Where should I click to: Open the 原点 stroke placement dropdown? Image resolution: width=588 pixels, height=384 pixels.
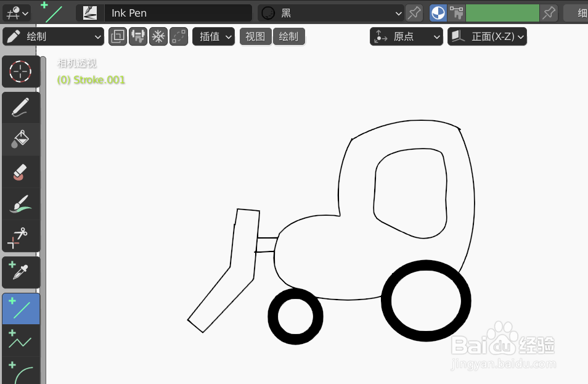pos(406,36)
